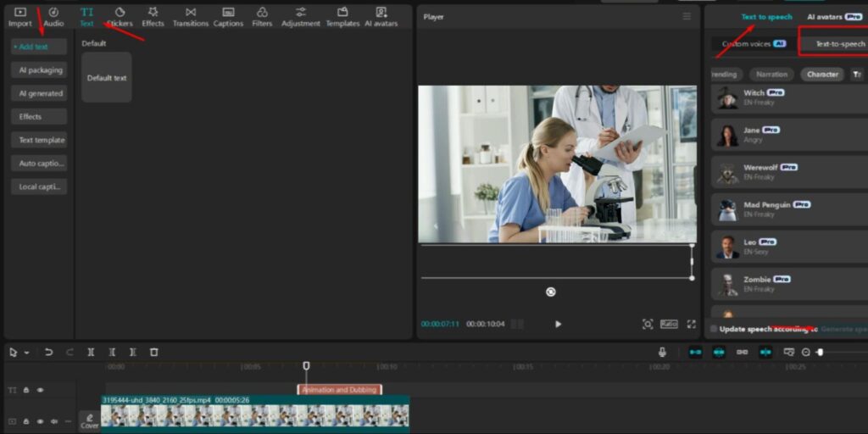Play the video preview
Image resolution: width=868 pixels, height=434 pixels.
[558, 324]
